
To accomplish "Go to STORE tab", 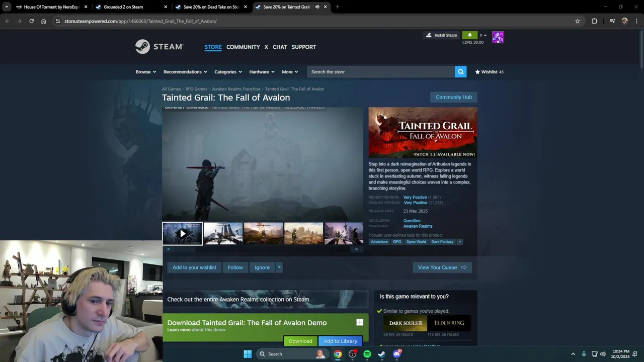I will pyautogui.click(x=213, y=47).
